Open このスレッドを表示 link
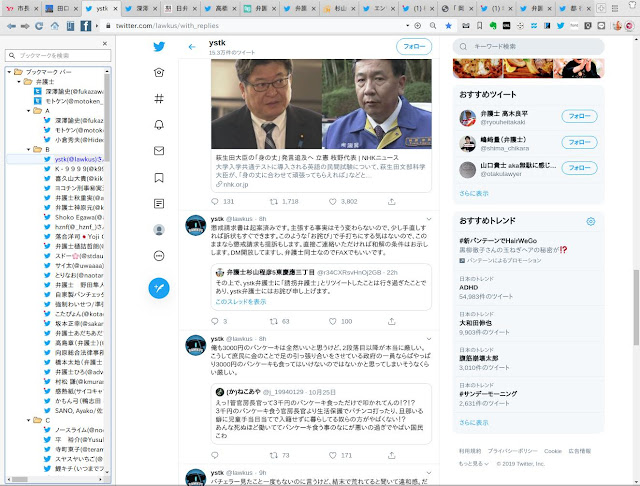Viewport: 640px width, 486px height. pos(241,302)
